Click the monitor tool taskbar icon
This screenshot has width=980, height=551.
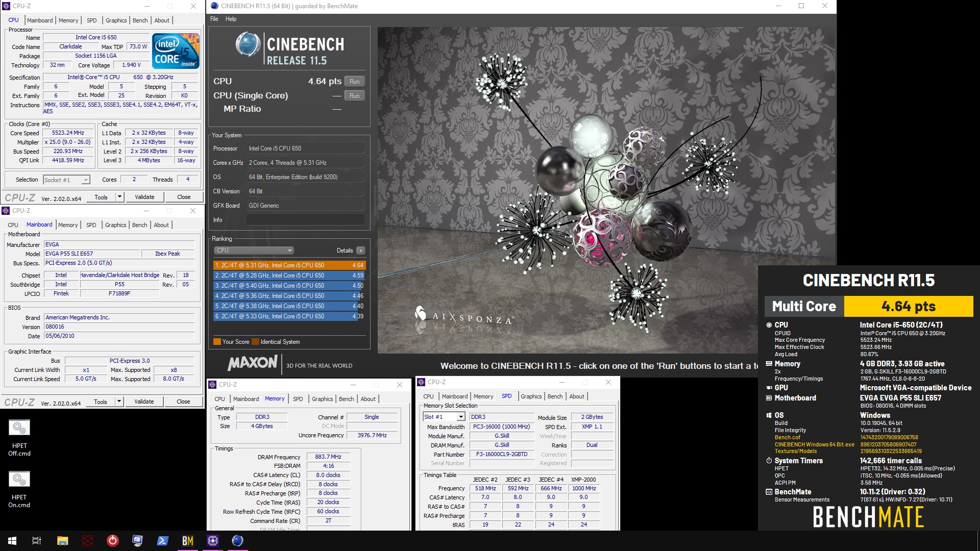click(x=137, y=541)
